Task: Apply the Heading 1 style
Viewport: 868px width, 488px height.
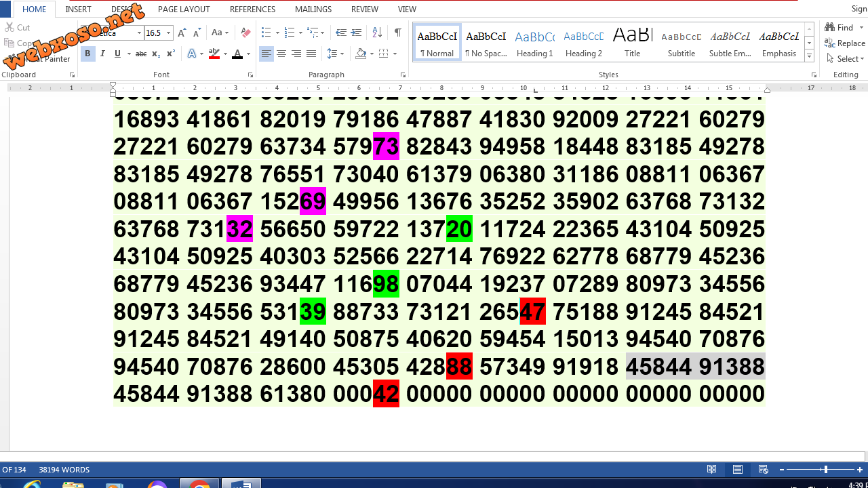Action: click(534, 43)
